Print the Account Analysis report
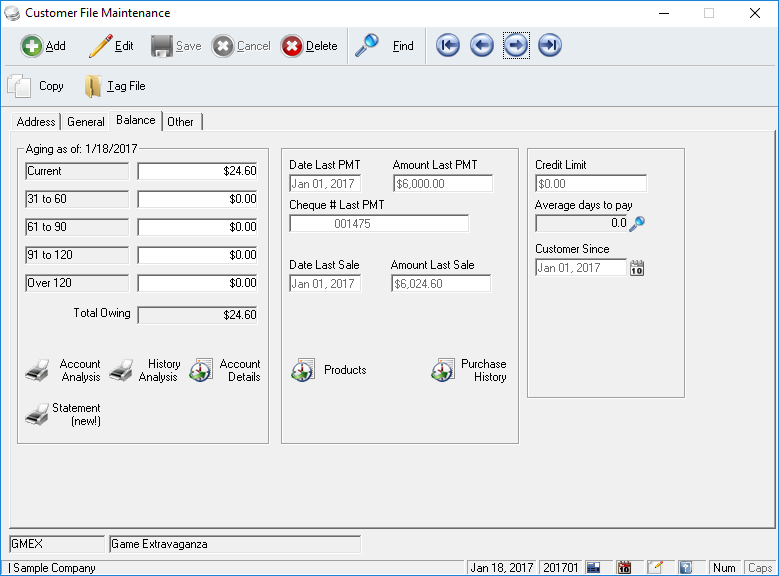This screenshot has width=779, height=576. coord(37,371)
